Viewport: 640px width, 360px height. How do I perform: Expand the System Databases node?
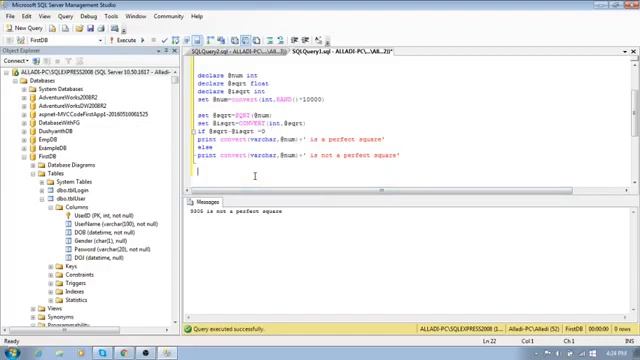coord(24,89)
